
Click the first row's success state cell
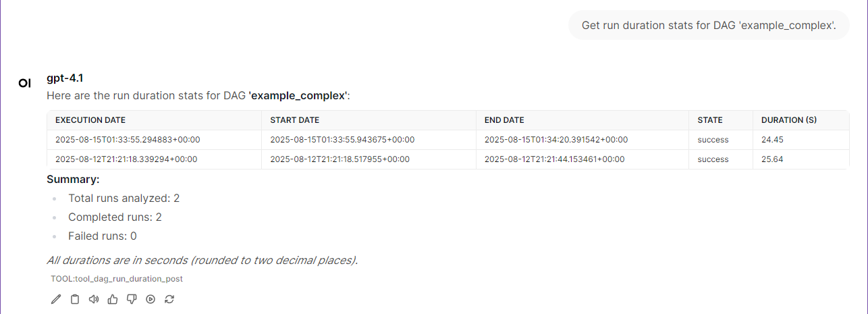[x=721, y=140]
